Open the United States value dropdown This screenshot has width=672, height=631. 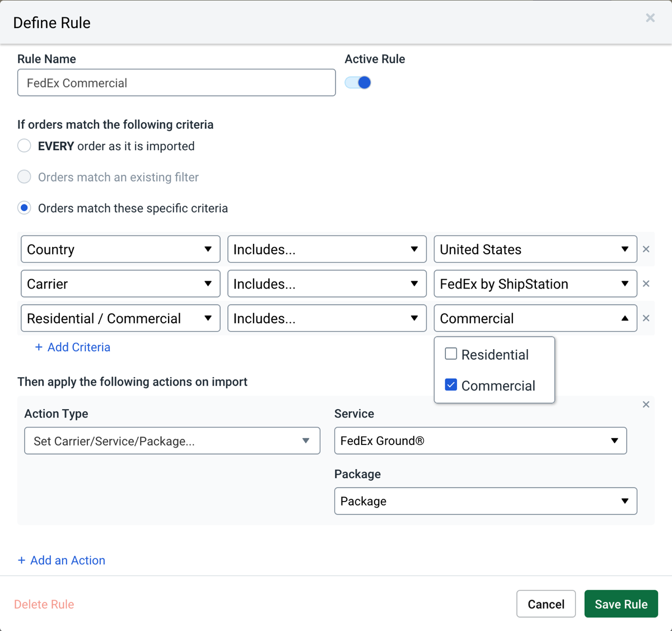point(535,249)
